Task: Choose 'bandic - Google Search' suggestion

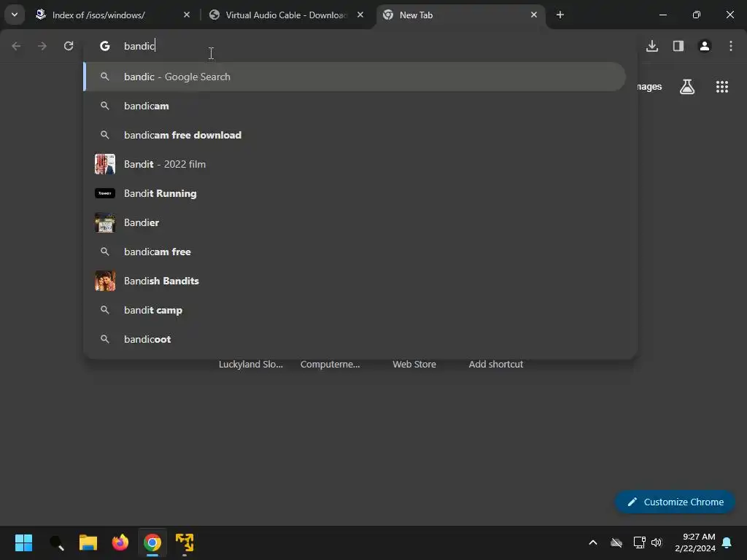Action: pyautogui.click(x=355, y=77)
